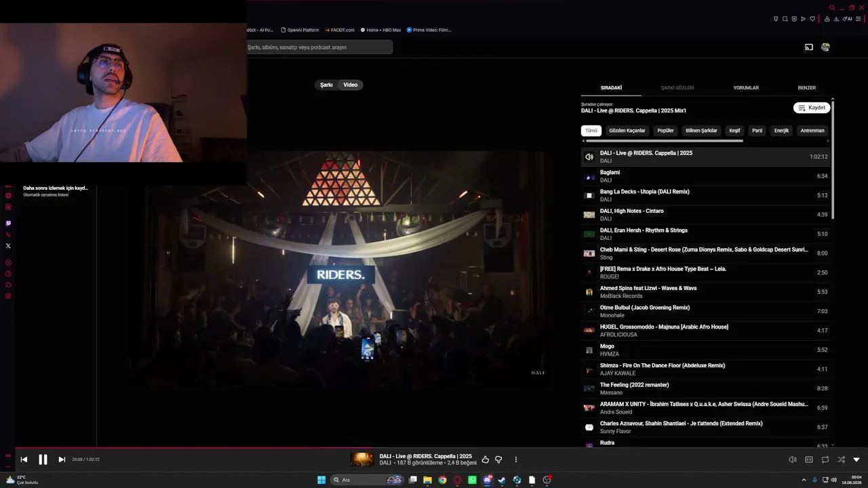868x488 pixels.
Task: Click the queue panel vertical scrollbar
Action: click(x=833, y=159)
